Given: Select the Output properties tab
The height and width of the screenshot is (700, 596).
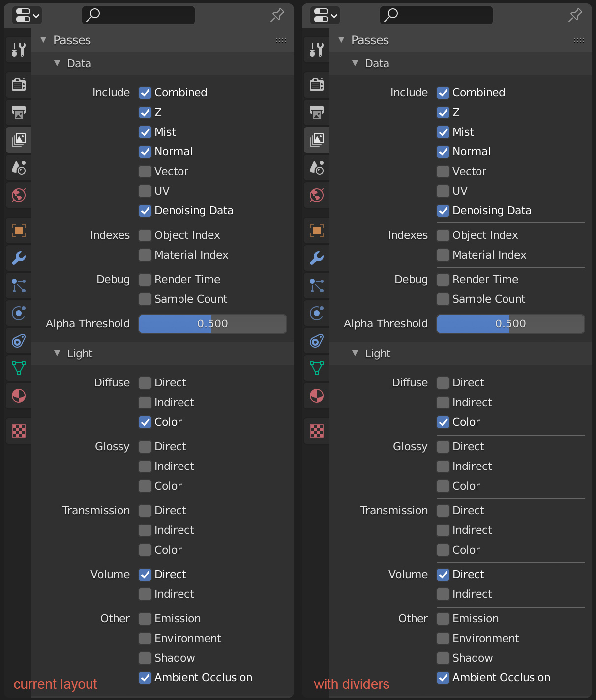Looking at the screenshot, I should [x=18, y=113].
